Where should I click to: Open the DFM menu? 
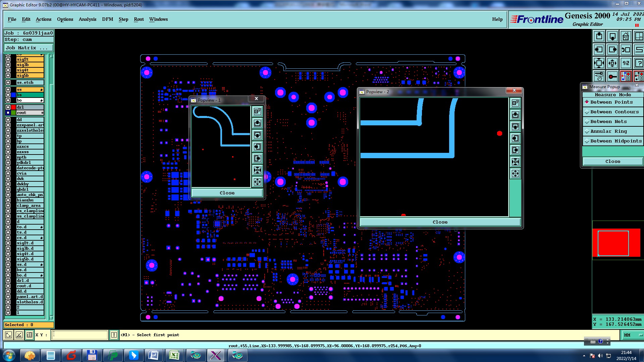[107, 19]
